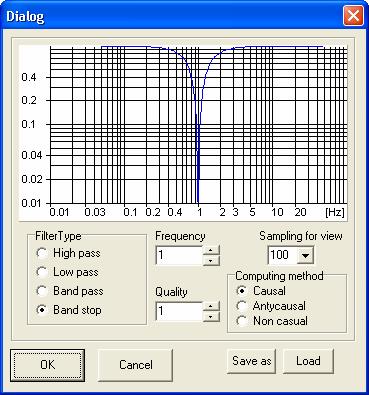Click the 'Sampling for view' label
Screen dimensions: 369x395
point(301,236)
